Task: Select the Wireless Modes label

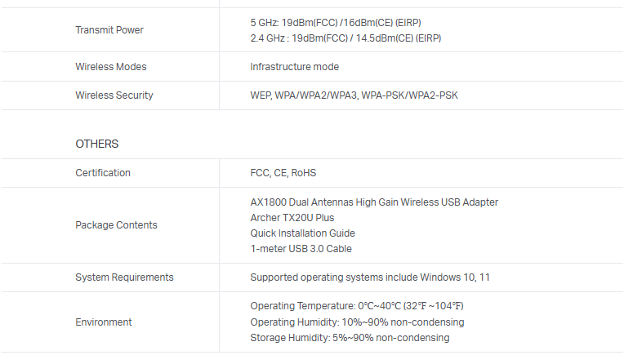Action: click(x=111, y=67)
